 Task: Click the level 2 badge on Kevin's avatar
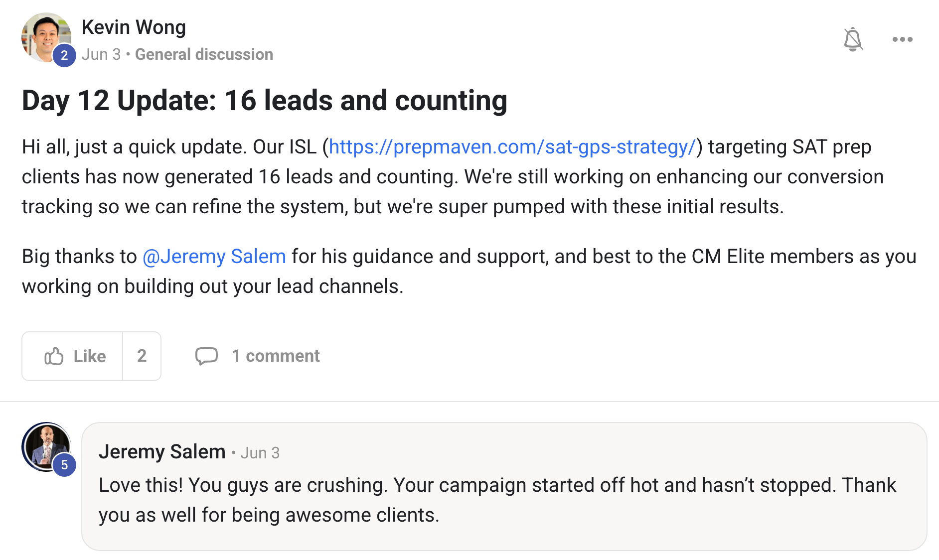click(64, 55)
